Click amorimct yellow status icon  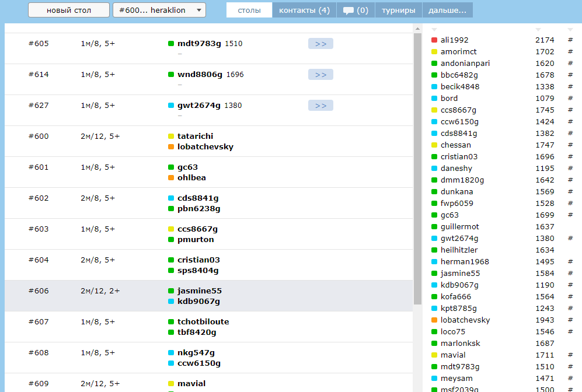click(434, 51)
